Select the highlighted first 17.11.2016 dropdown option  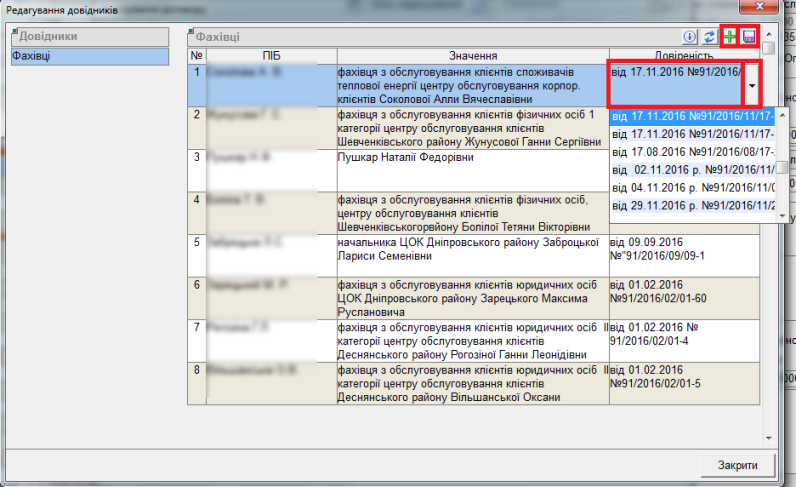[x=692, y=116]
